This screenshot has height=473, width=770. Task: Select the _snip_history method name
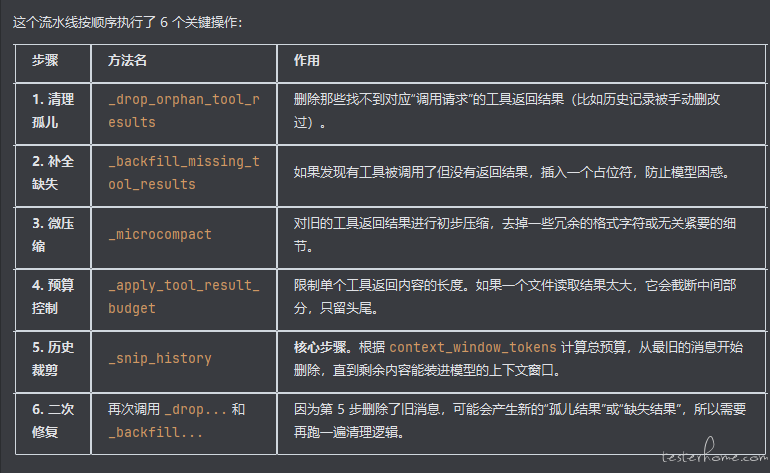160,358
